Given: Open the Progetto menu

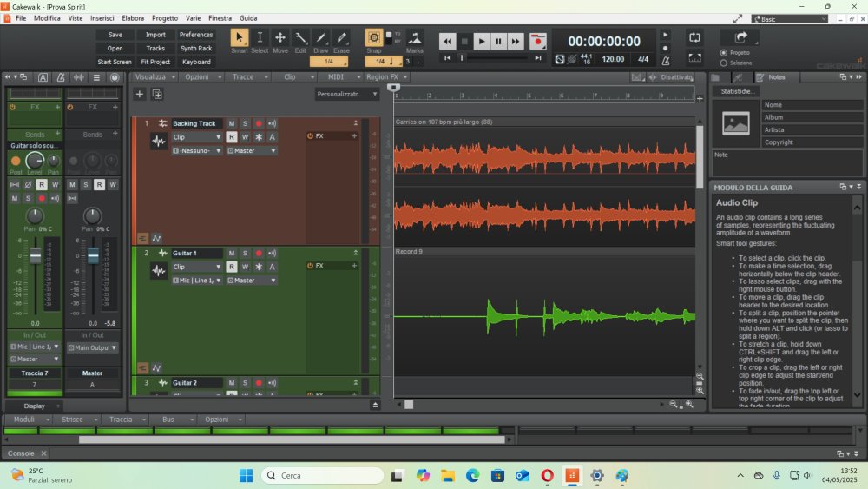Looking at the screenshot, I should [165, 18].
